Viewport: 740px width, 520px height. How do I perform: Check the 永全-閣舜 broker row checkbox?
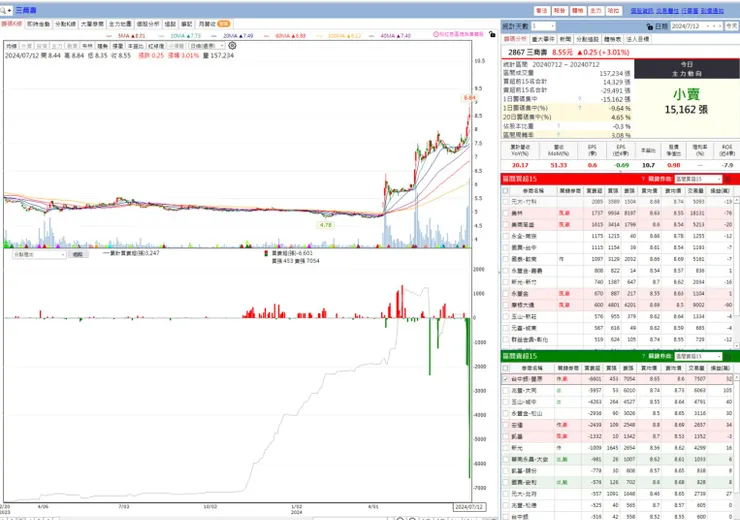(x=506, y=236)
